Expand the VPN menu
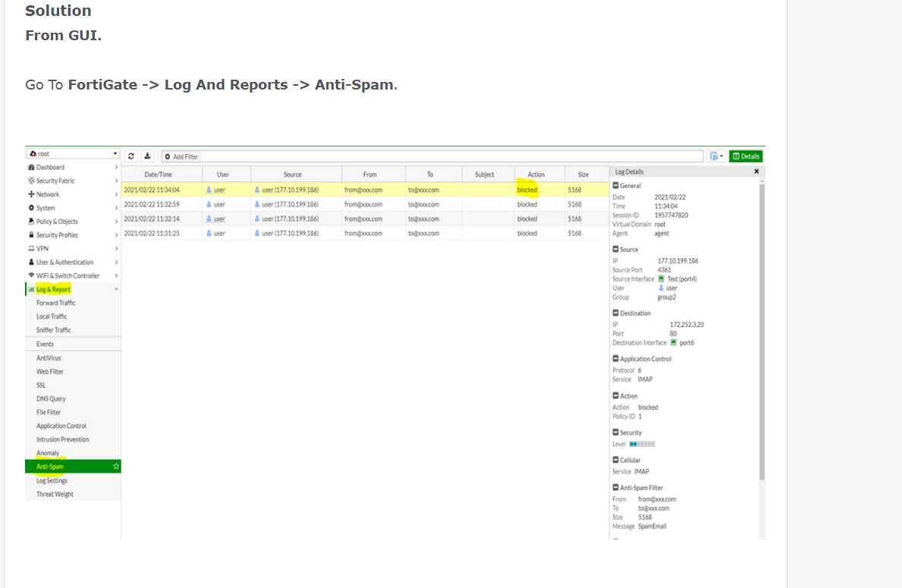 pyautogui.click(x=73, y=249)
